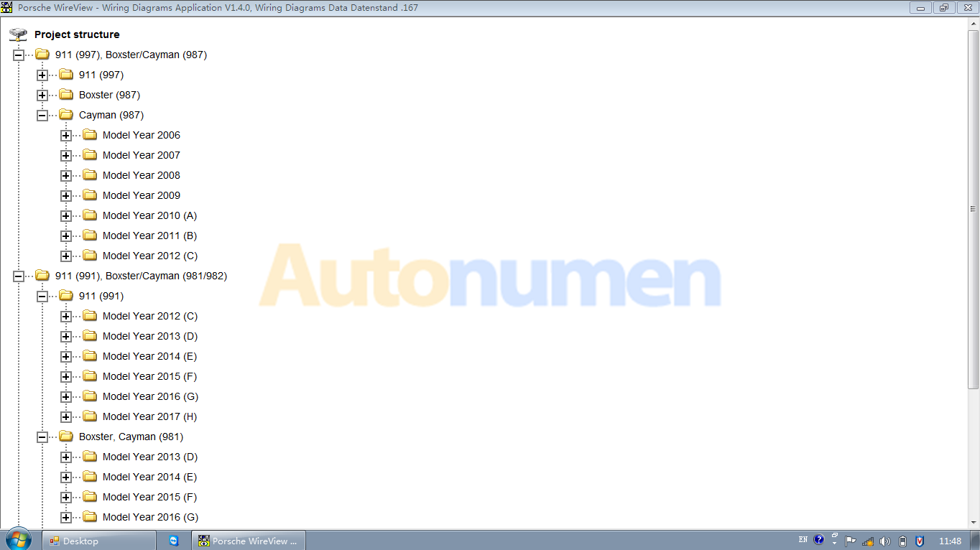Select the Boxster (987) label
The image size is (980, 550).
109,95
